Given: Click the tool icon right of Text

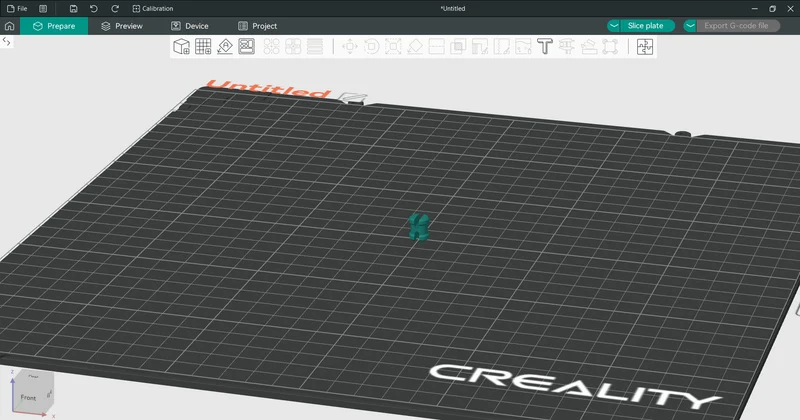Looking at the screenshot, I should tap(566, 46).
